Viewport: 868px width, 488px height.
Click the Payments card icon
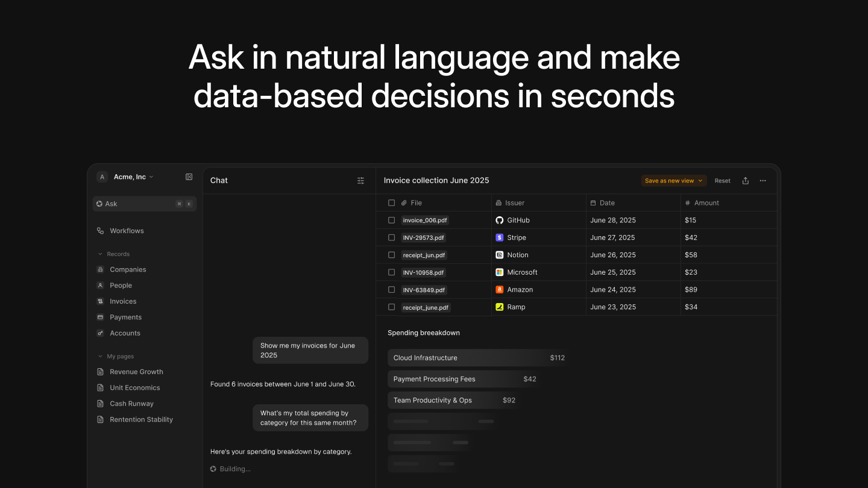pyautogui.click(x=100, y=317)
